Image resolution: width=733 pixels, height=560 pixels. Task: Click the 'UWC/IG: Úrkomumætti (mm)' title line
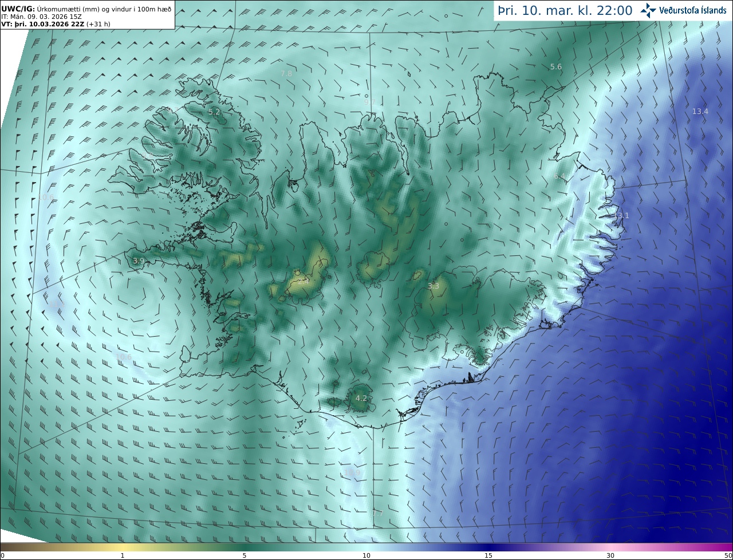(86, 9)
